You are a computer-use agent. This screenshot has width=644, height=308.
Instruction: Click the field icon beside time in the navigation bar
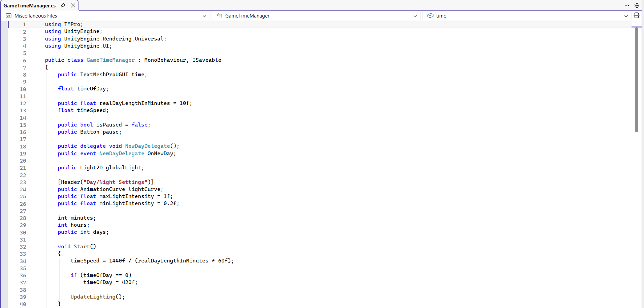pos(430,16)
